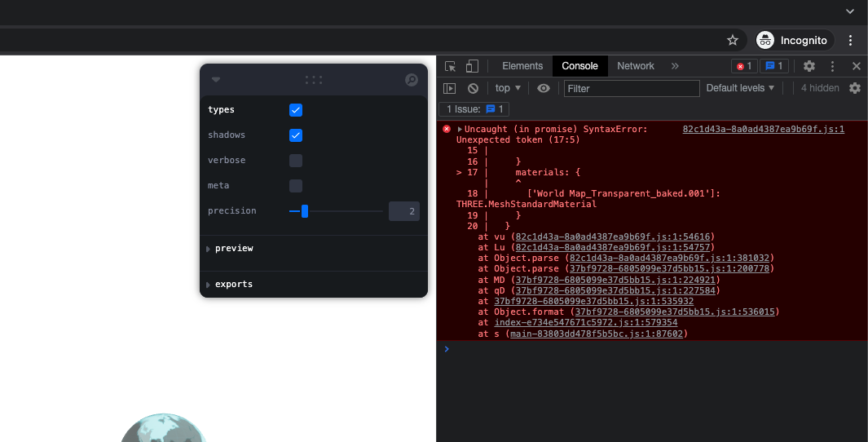Click 'THREE.MeshStandardMaterial' text in error
Image resolution: width=868 pixels, height=442 pixels.
(527, 205)
